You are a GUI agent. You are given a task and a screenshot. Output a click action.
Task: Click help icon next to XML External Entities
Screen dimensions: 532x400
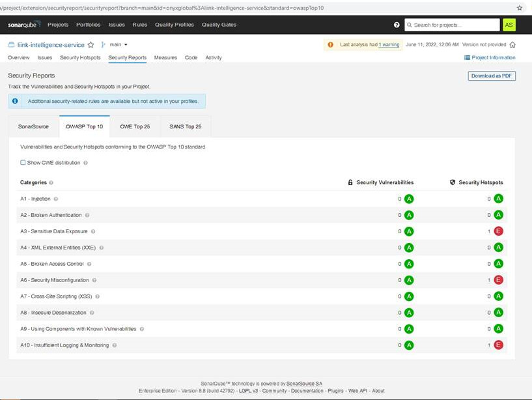102,248
